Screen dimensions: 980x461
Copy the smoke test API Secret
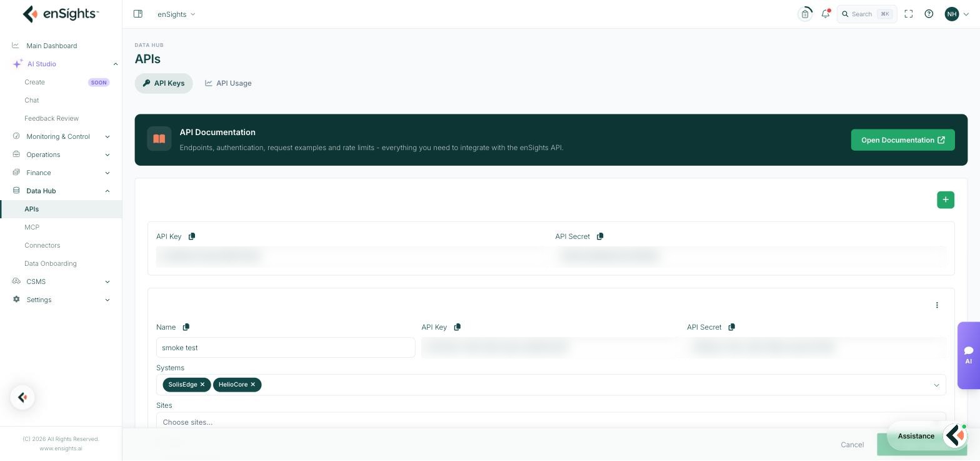pos(732,327)
